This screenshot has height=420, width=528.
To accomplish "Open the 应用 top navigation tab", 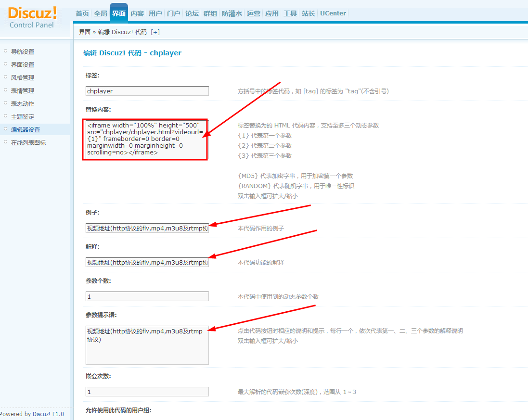I will pos(272,13).
